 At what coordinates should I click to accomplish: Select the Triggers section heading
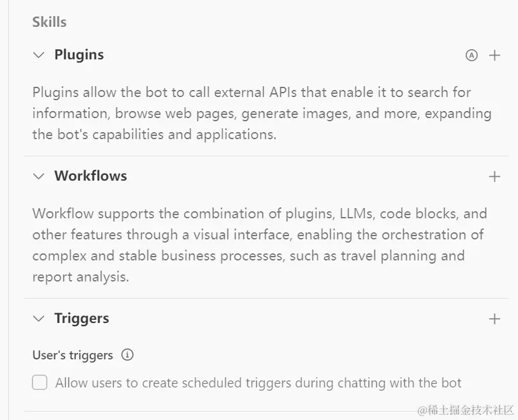click(x=82, y=319)
